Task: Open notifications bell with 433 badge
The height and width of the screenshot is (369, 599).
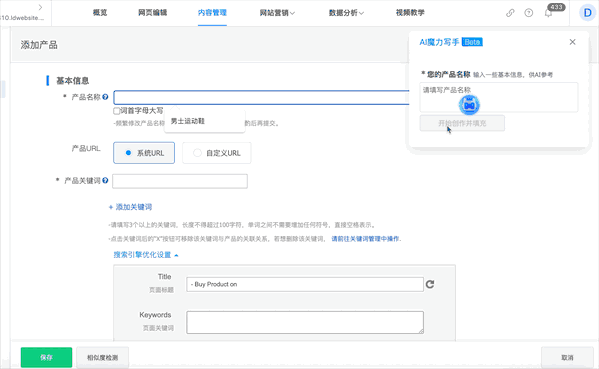Action: pos(549,13)
